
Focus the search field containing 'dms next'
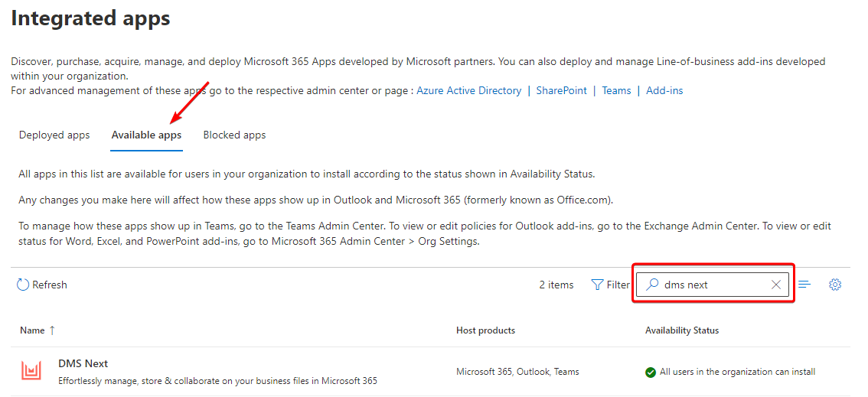pyautogui.click(x=712, y=285)
